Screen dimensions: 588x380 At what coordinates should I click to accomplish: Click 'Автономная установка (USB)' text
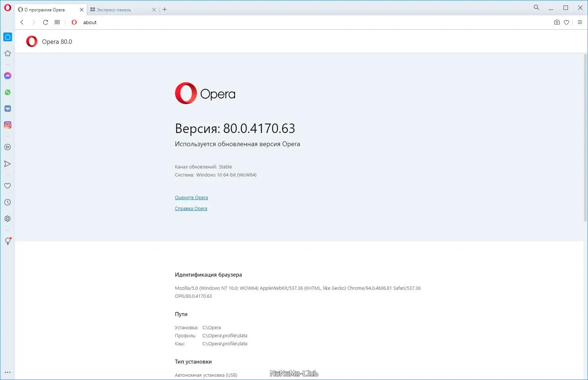click(206, 375)
